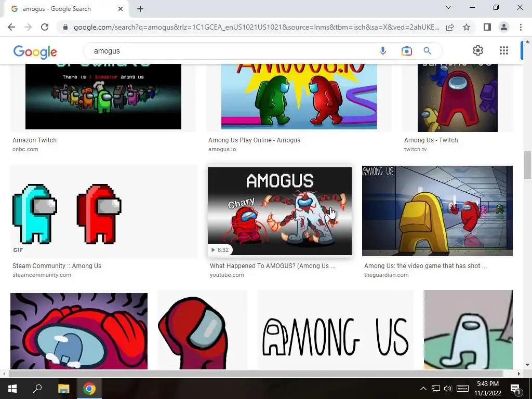This screenshot has width=532, height=399.
Task: Click cnbc.com source text
Action: pos(25,149)
